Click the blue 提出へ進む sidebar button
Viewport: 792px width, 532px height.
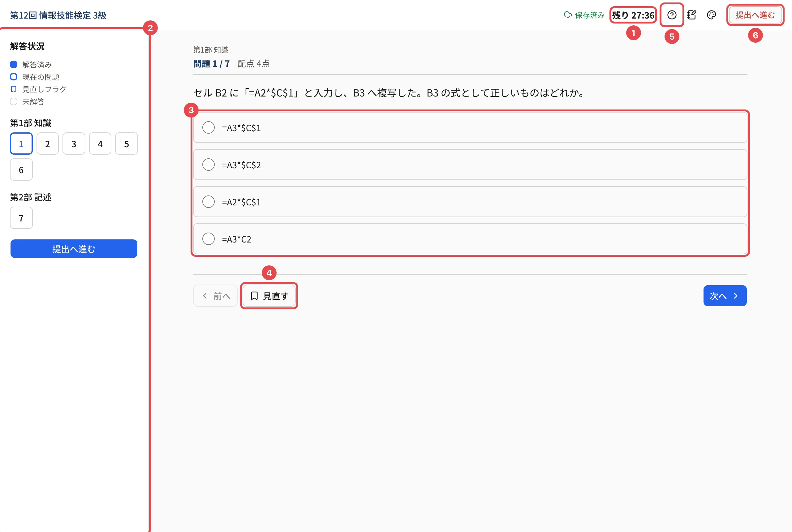click(x=74, y=249)
